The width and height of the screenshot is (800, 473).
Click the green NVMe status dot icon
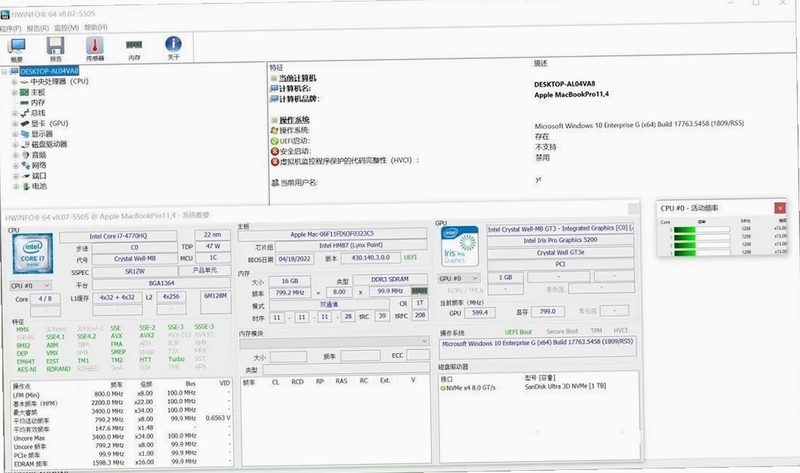pos(443,388)
